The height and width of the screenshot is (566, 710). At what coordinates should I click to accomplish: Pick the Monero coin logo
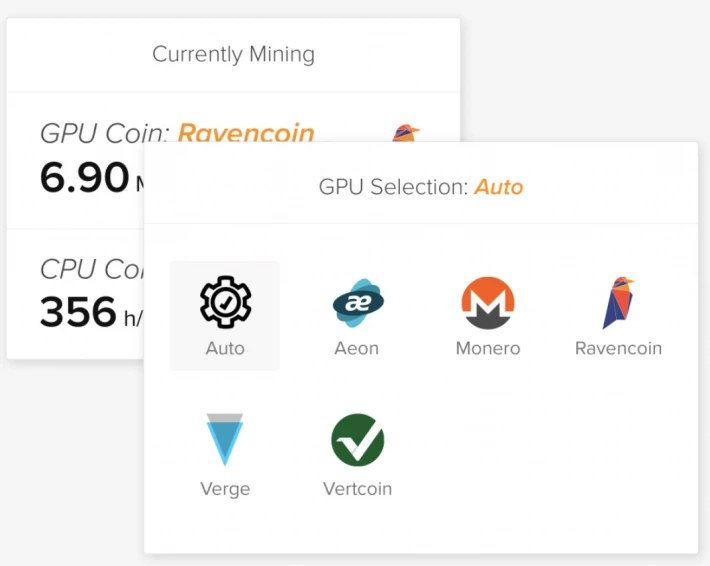point(488,302)
